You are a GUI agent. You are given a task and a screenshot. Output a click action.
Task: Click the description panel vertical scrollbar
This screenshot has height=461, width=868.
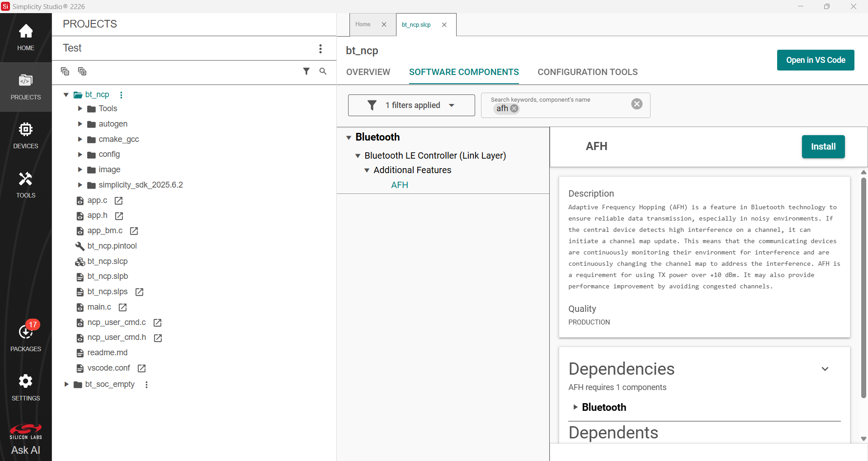[x=863, y=288]
